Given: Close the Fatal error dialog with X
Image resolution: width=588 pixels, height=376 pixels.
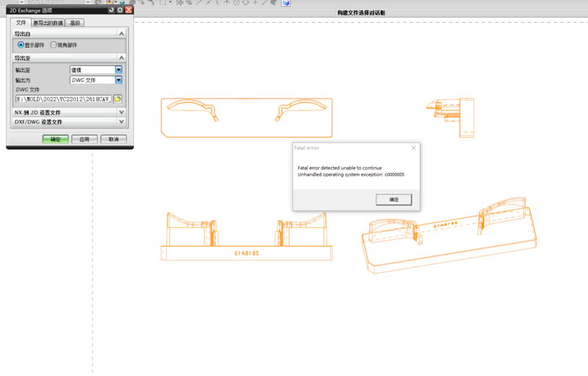Looking at the screenshot, I should coord(413,148).
